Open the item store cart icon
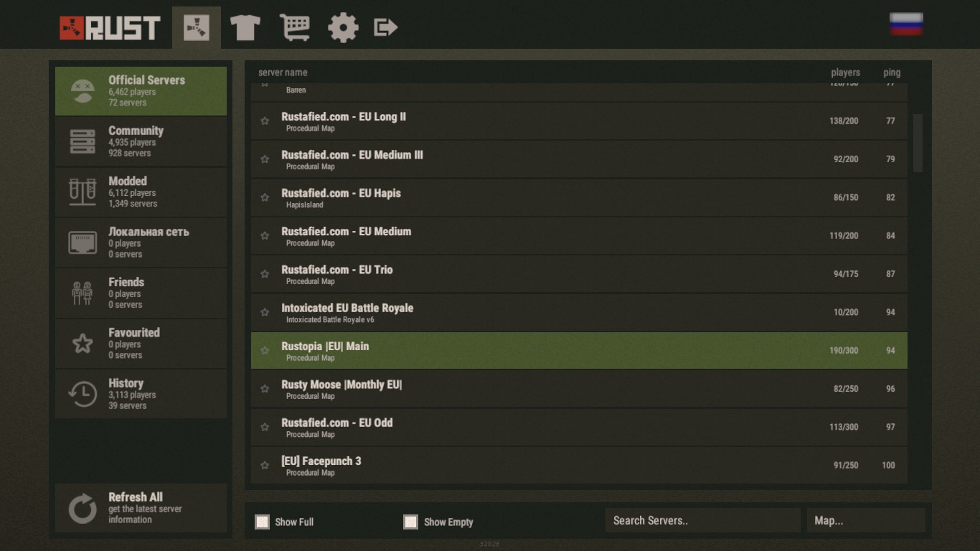980x551 pixels. click(x=294, y=28)
